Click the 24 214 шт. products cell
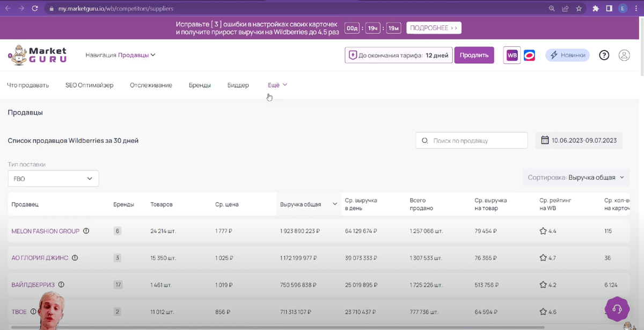Viewport: 644px width, 330px height. click(163, 231)
